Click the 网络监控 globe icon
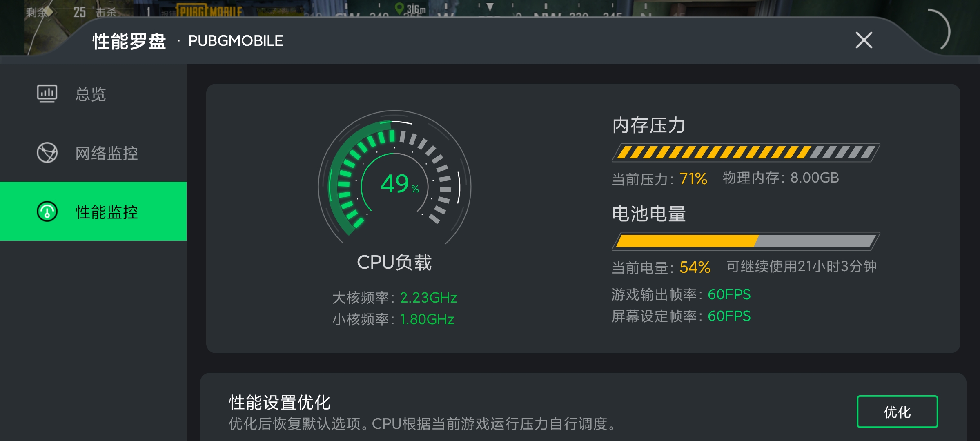This screenshot has height=441, width=980. point(47,153)
